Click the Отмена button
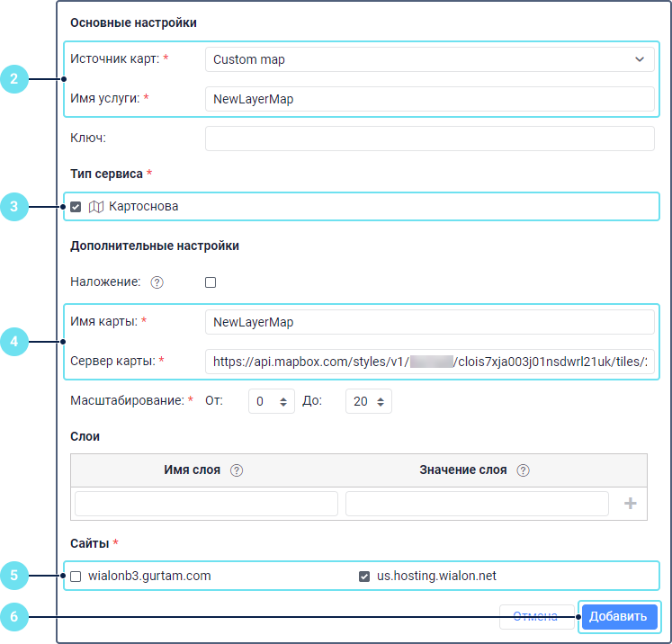The width and height of the screenshot is (672, 644). (x=535, y=617)
